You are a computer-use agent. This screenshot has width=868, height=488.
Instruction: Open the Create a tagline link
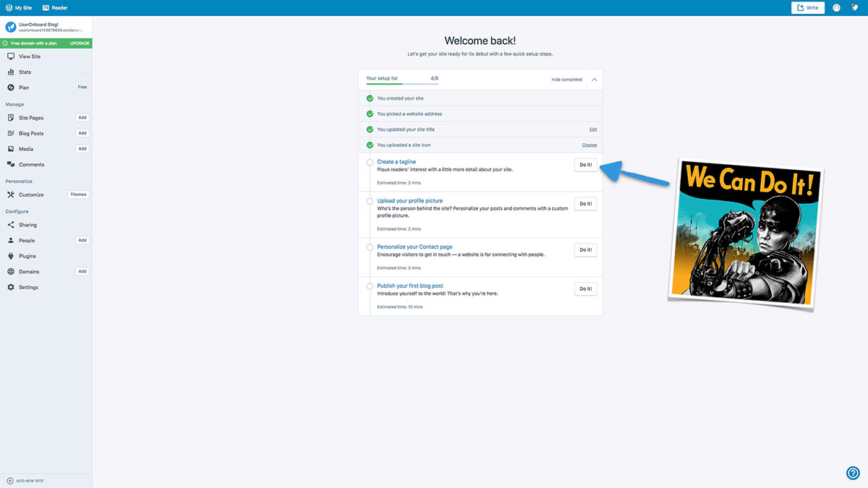click(396, 162)
